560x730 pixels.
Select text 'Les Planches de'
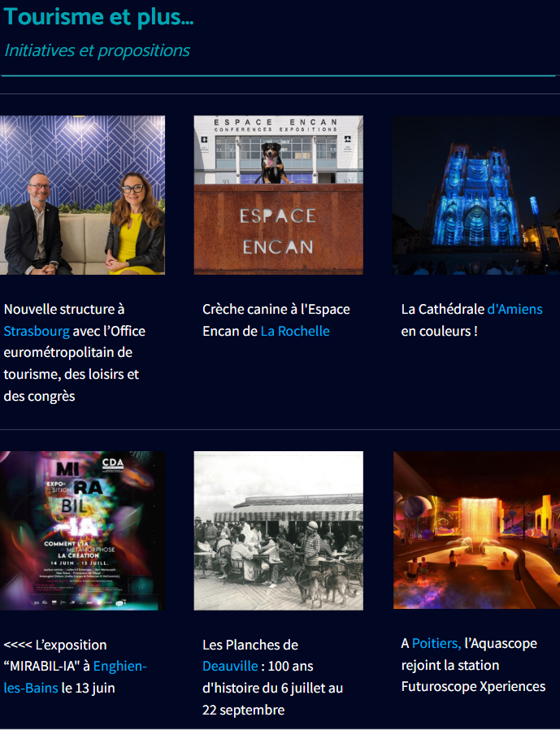pyautogui.click(x=250, y=645)
